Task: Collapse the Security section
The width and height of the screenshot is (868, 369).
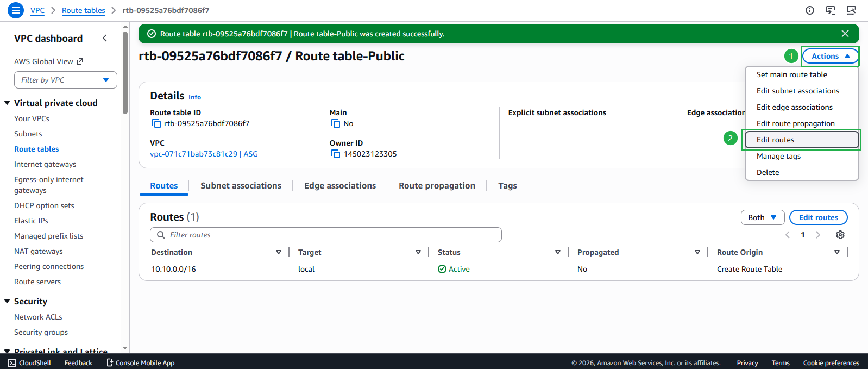Action: coord(7,301)
